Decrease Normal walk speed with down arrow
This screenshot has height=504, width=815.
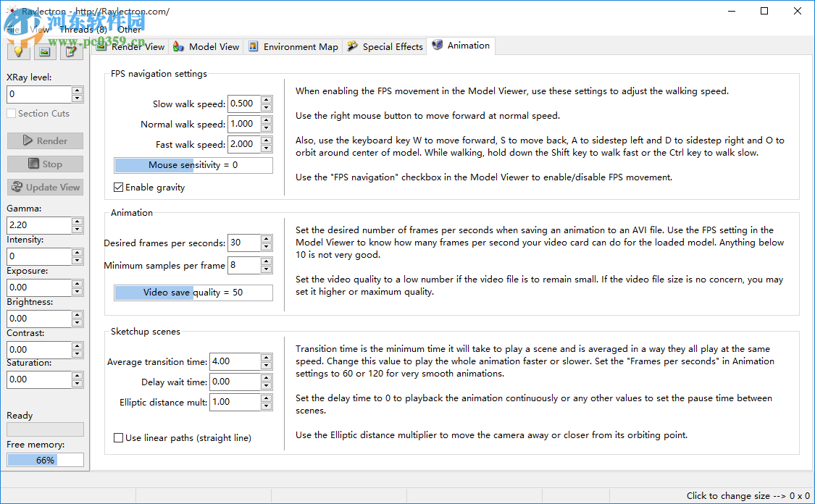click(266, 128)
